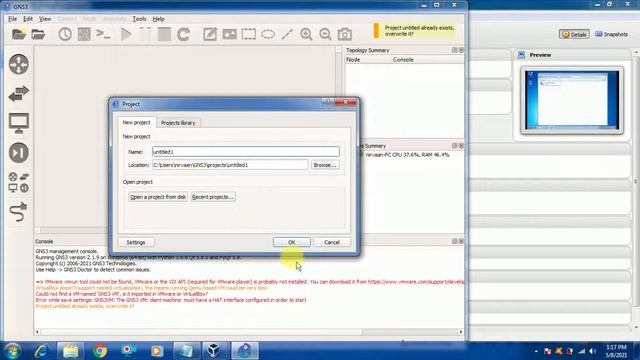Start all nodes with play icon
The image size is (640, 360).
point(126,34)
